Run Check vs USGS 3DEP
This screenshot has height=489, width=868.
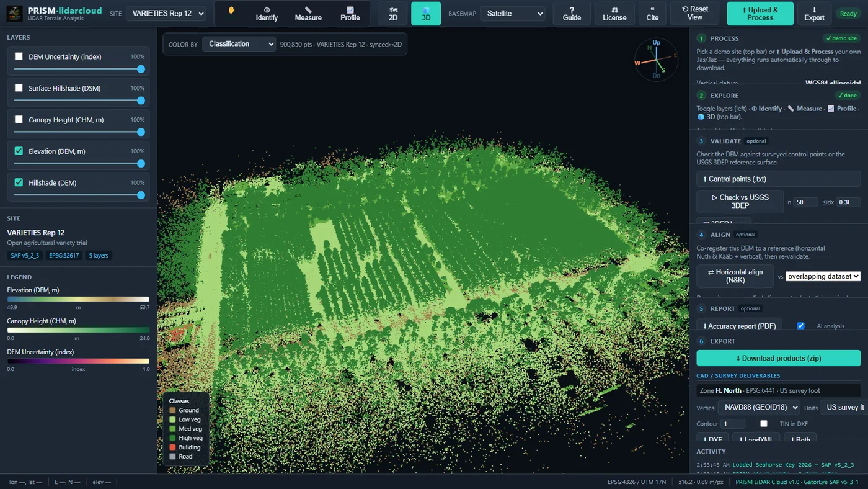[740, 202]
